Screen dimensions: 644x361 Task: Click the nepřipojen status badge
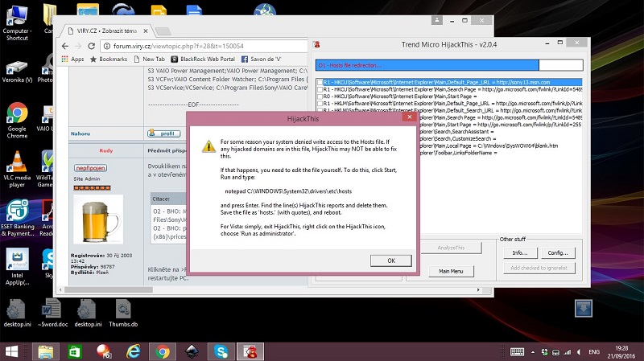click(x=90, y=168)
